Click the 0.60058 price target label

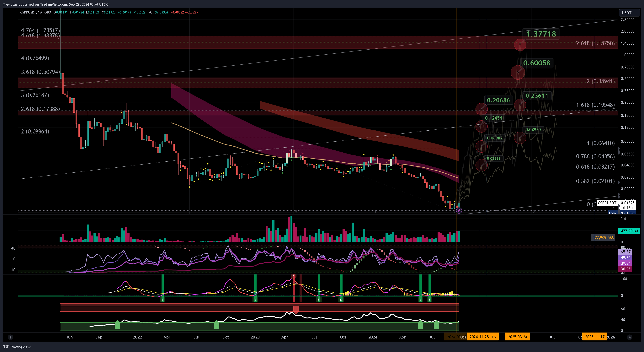coord(536,63)
